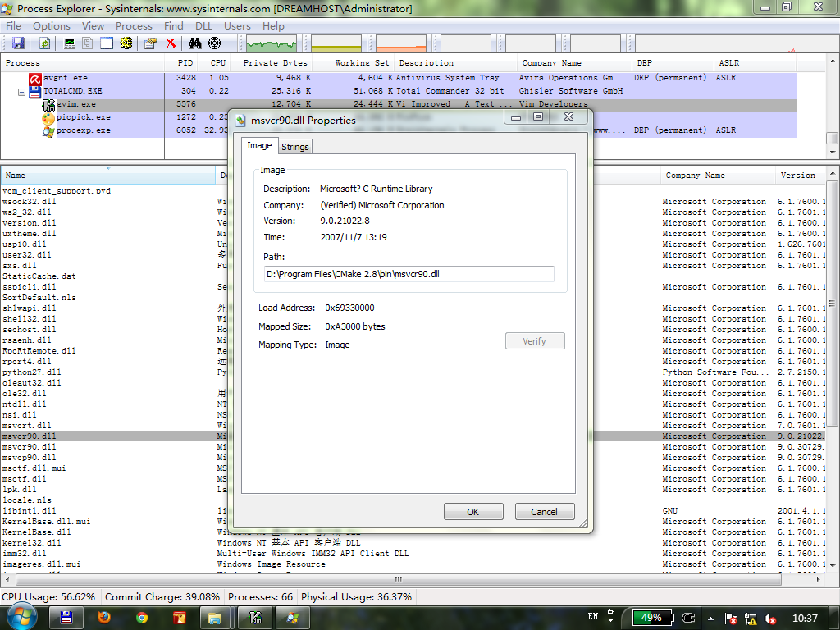The height and width of the screenshot is (630, 840).
Task: Click lower pane scroll down arrow
Action: tap(832, 566)
